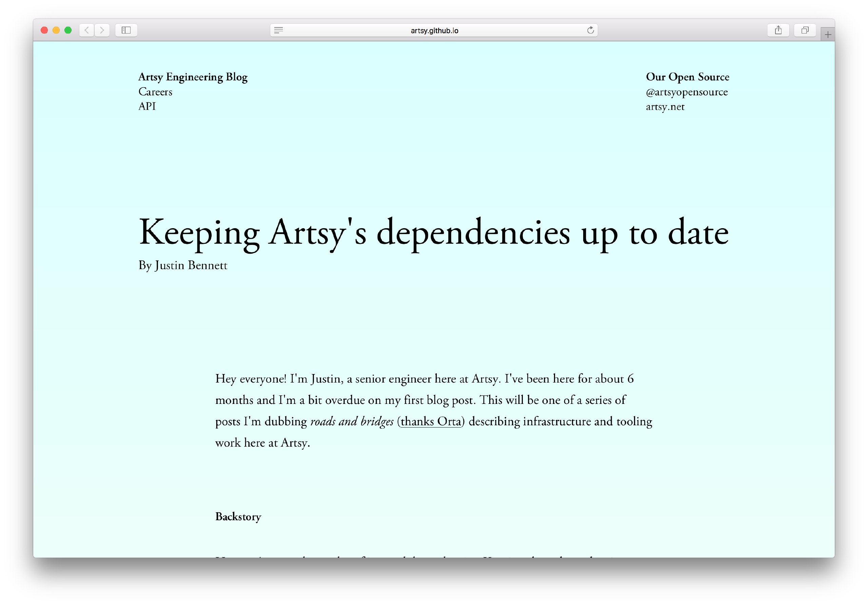The height and width of the screenshot is (605, 868).
Task: Click the 'By Justin Bennett' byline
Action: tap(183, 266)
